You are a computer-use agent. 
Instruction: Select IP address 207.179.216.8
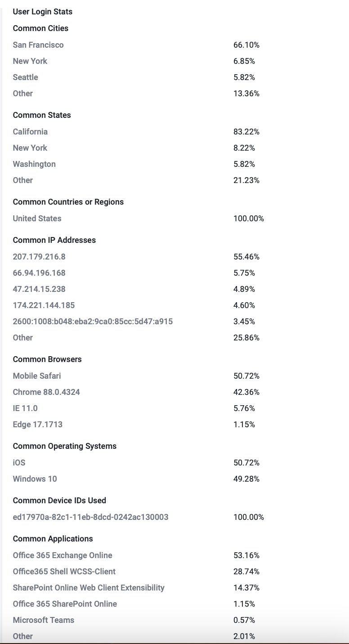pyautogui.click(x=39, y=257)
